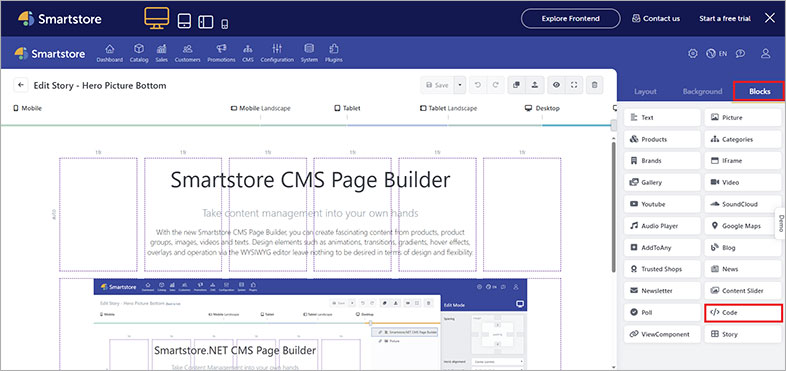Open the Demo side tab

click(x=780, y=223)
